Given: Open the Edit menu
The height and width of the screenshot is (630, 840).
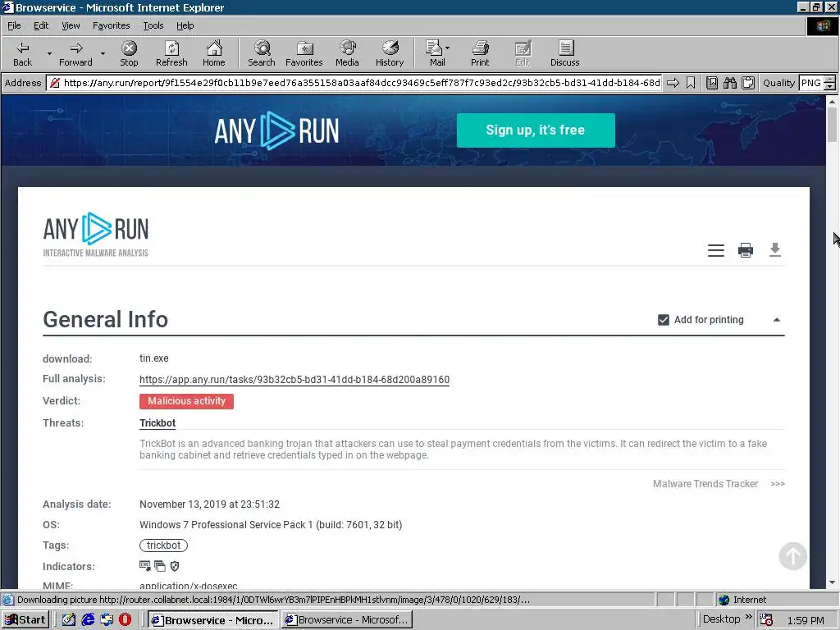Looking at the screenshot, I should coord(41,25).
